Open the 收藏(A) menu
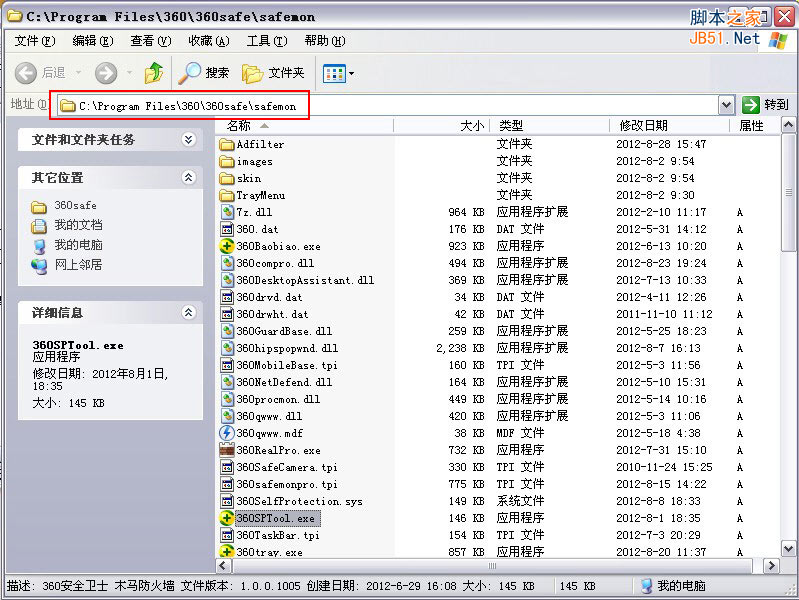799x600 pixels. 209,41
